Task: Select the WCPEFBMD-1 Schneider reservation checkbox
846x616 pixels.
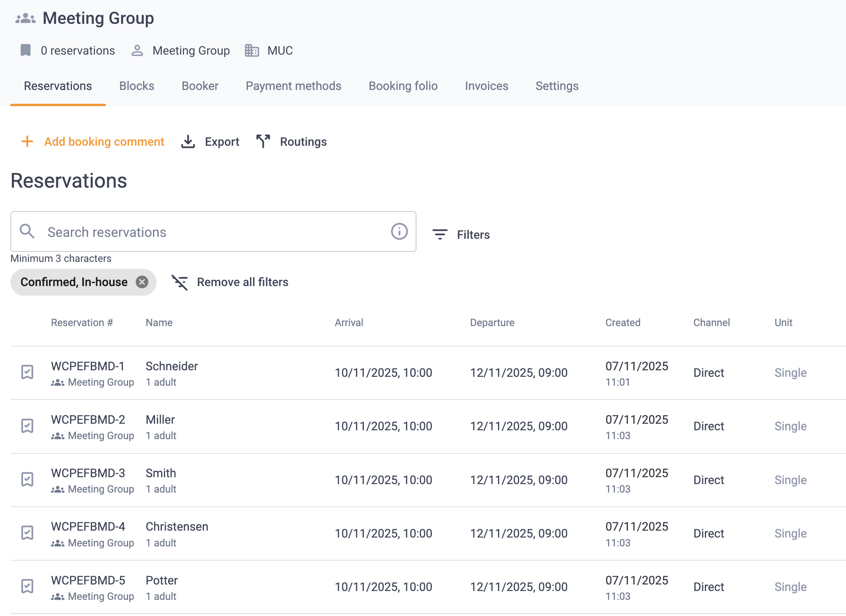Action: tap(27, 372)
